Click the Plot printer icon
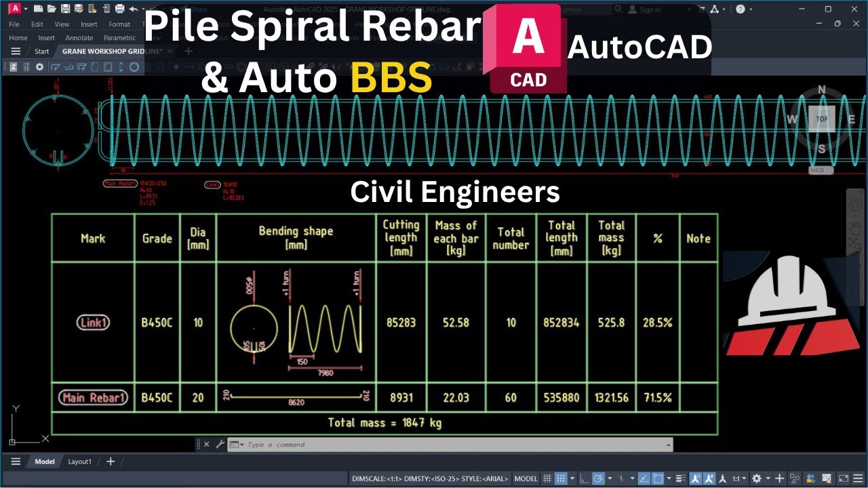 (120, 9)
